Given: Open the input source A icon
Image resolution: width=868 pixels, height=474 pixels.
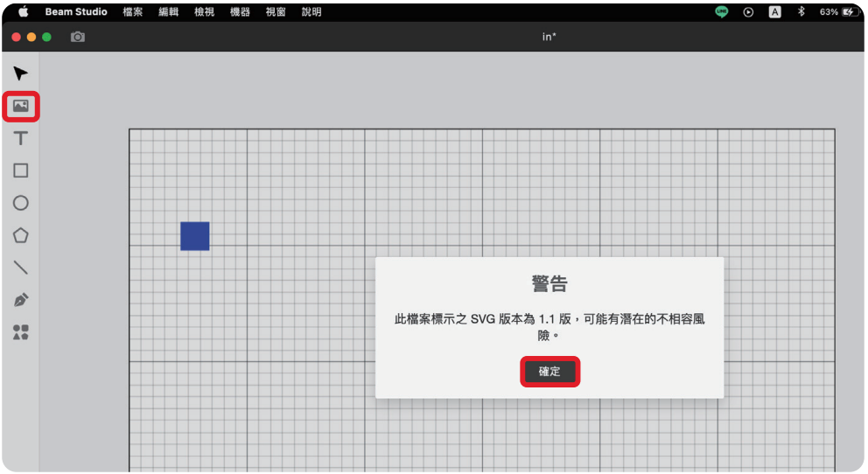Looking at the screenshot, I should [774, 12].
